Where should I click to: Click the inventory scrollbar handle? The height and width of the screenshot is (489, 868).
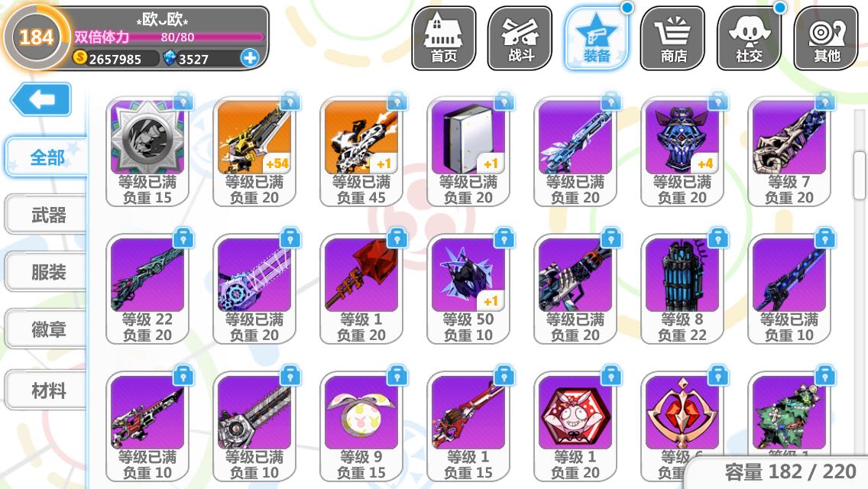pyautogui.click(x=860, y=176)
